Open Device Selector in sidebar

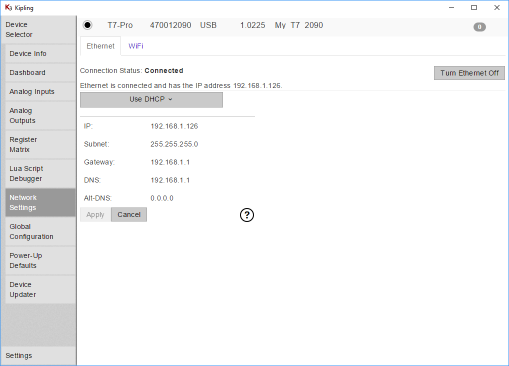(x=38, y=30)
